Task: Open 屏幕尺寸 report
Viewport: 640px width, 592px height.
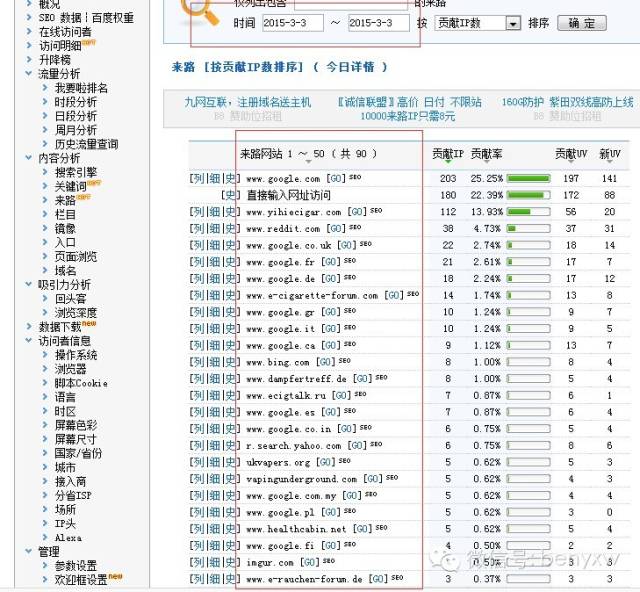Action: click(76, 439)
